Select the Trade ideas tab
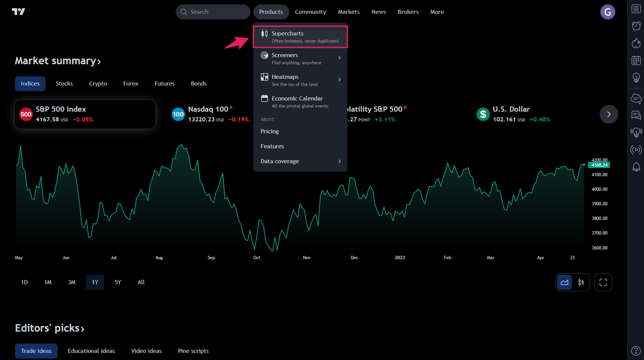Viewport: 644px width, 360px height. click(36, 351)
